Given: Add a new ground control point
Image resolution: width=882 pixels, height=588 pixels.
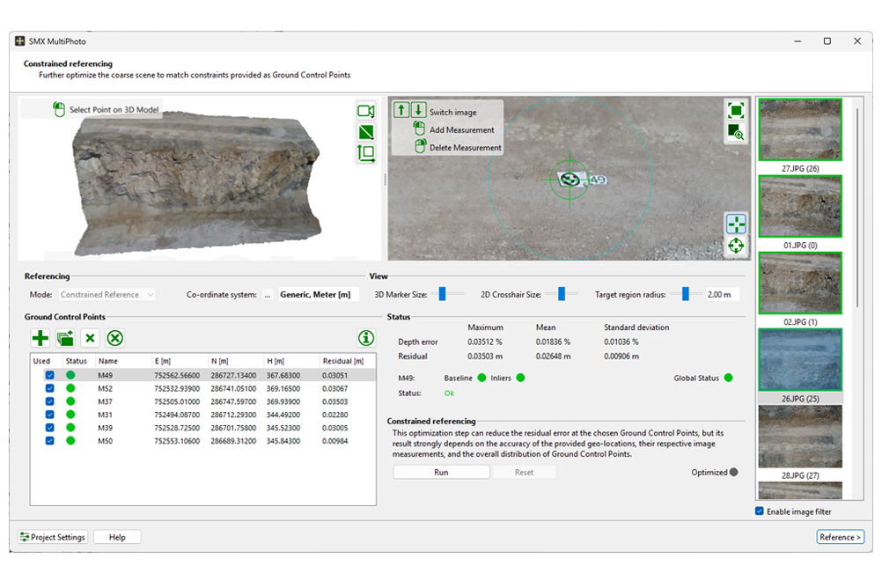Looking at the screenshot, I should 40,338.
